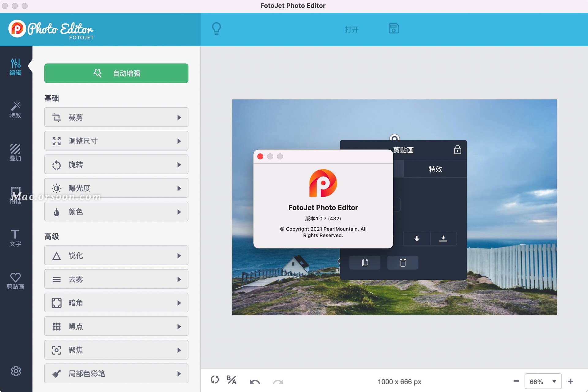Expand the 颜色 color option
Viewport: 588px width, 392px height.
click(116, 211)
